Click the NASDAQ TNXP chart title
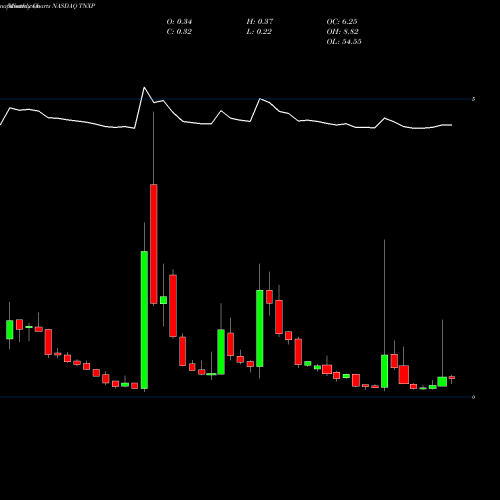This screenshot has width=500, height=500. [74, 6]
